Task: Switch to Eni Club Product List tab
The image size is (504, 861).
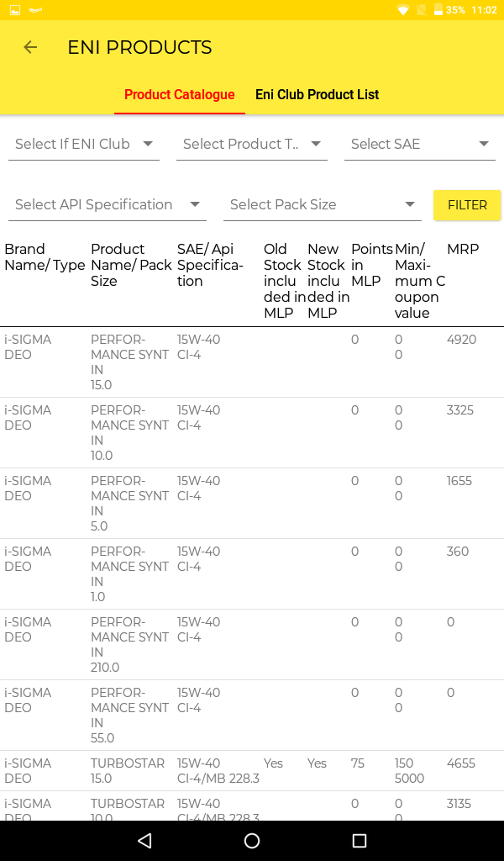Action: pos(317,95)
